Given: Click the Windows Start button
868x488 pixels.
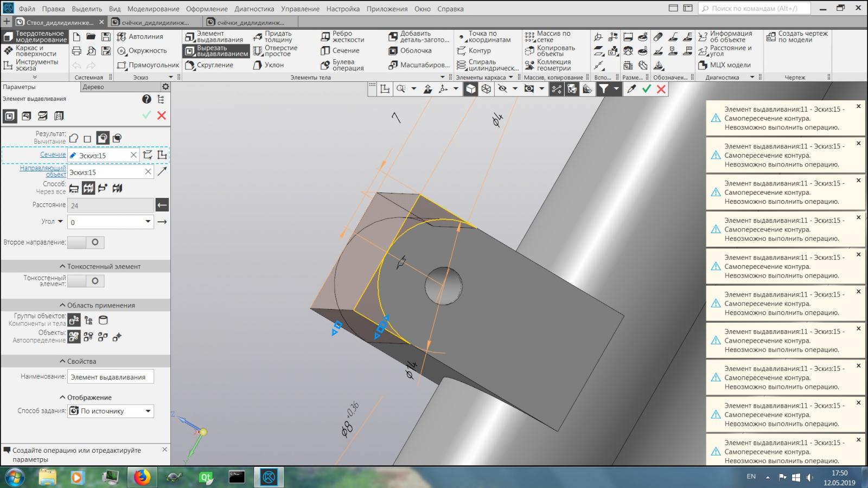Looking at the screenshot, I should (x=14, y=477).
